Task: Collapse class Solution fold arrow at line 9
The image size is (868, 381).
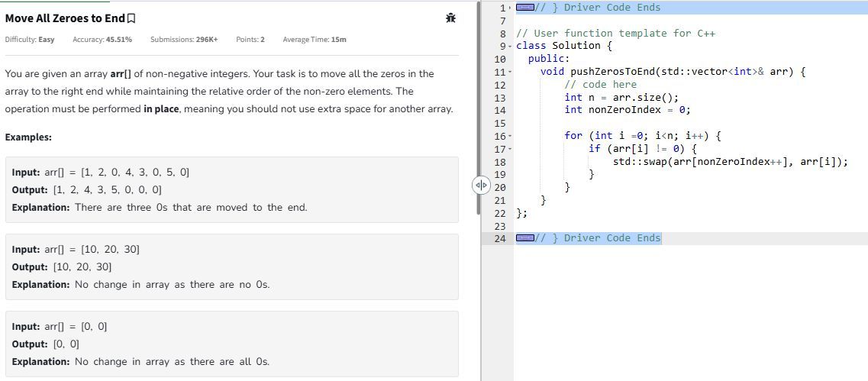Action: tap(511, 46)
